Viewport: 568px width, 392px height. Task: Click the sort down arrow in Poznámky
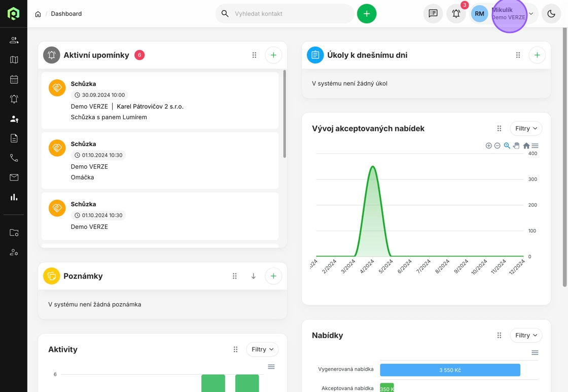254,276
